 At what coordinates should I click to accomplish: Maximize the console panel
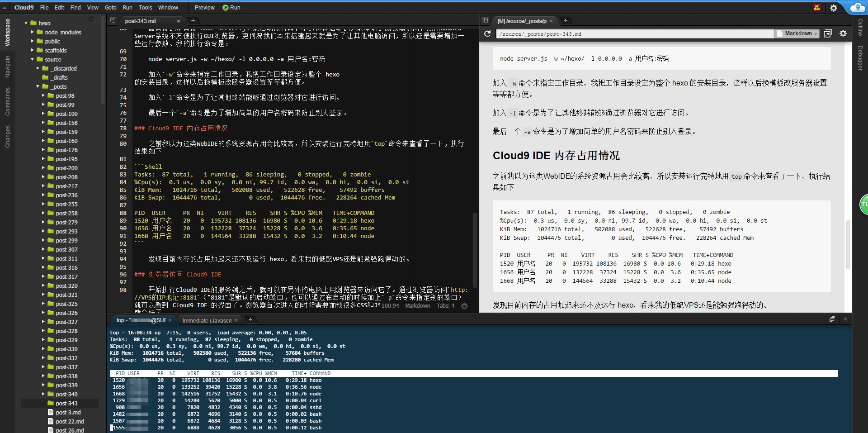(x=832, y=319)
